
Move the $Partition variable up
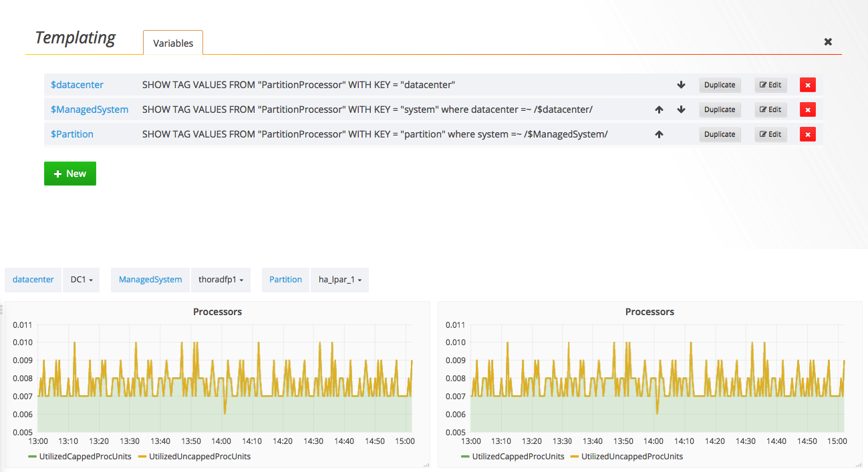[x=659, y=134]
